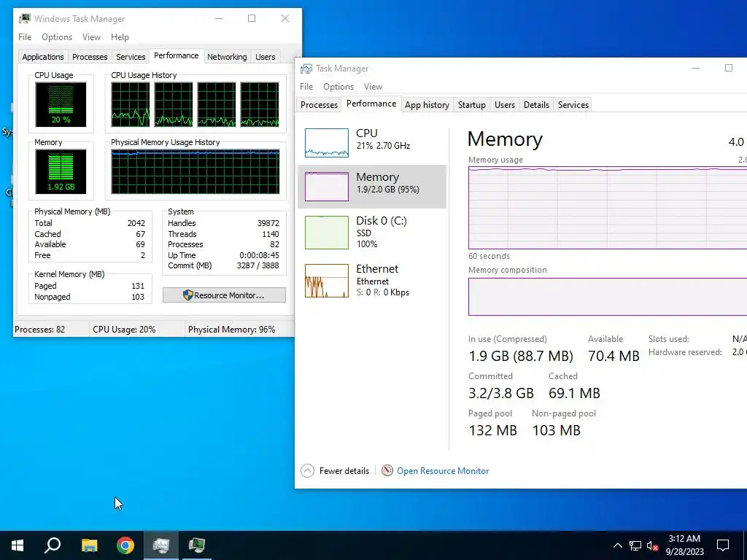
Task: Click the Task Manager title bar icon
Action: point(306,69)
